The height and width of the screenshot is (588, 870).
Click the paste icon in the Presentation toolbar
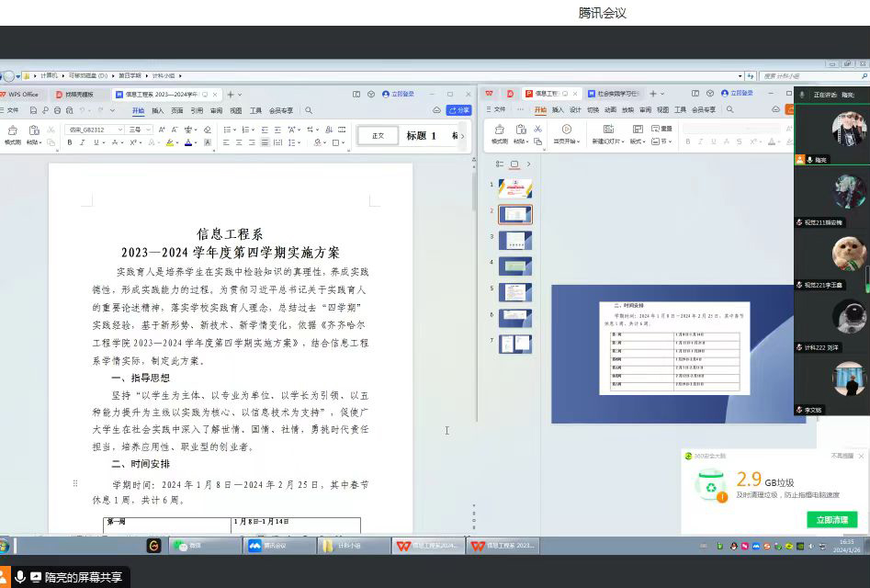(x=521, y=130)
